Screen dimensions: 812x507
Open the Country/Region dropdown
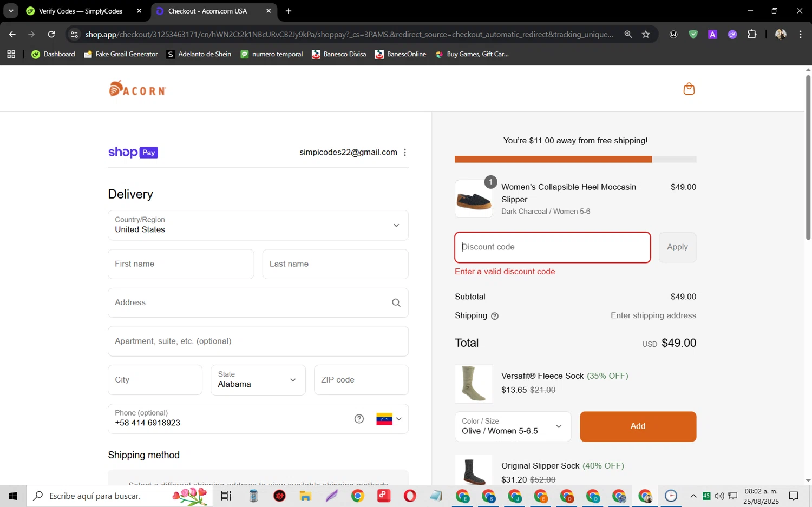pos(258,225)
